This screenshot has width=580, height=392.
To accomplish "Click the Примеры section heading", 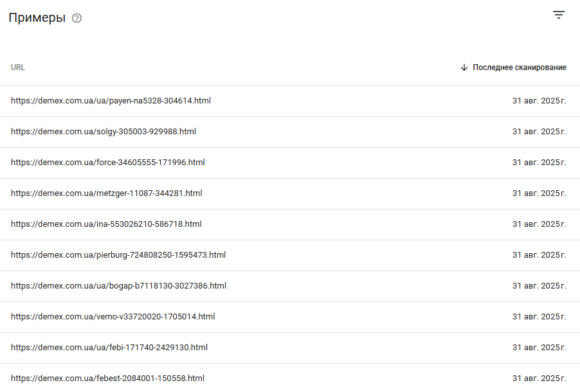I will (37, 18).
